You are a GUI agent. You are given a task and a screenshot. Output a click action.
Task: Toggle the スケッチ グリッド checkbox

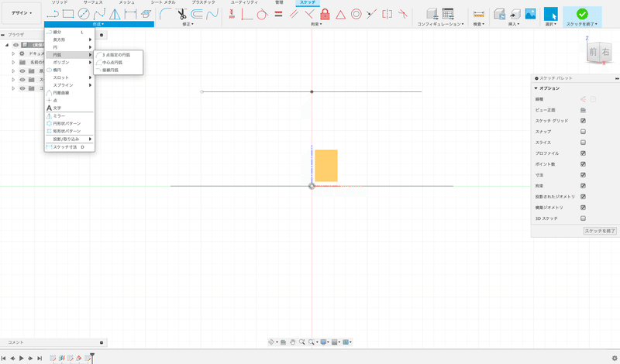coord(583,121)
